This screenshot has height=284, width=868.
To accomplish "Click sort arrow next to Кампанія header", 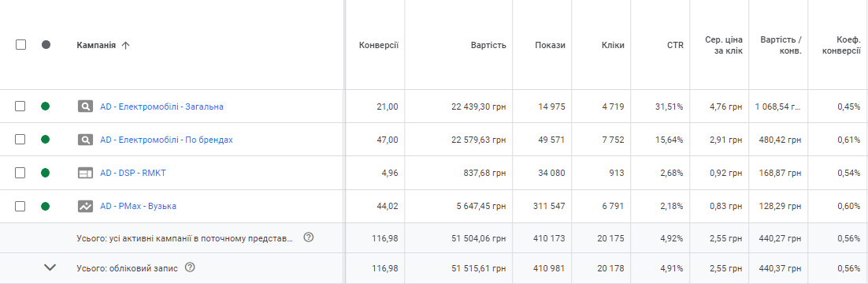I will click(x=126, y=46).
